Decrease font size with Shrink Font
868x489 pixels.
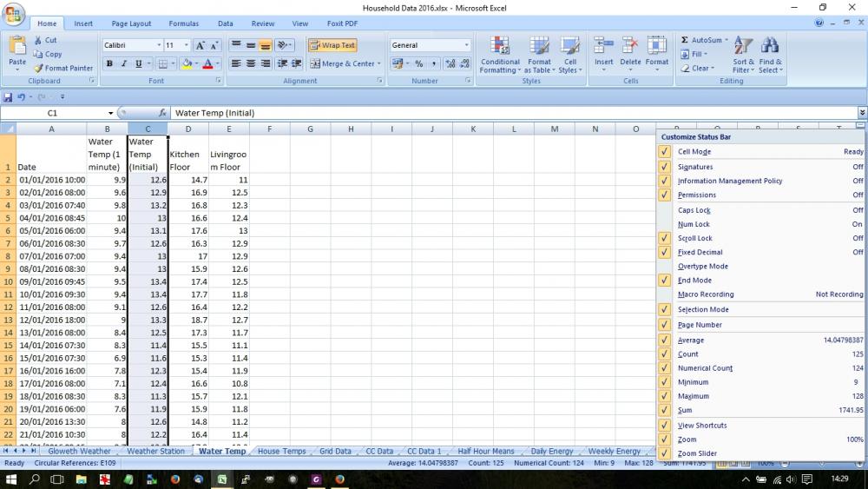pyautogui.click(x=214, y=45)
